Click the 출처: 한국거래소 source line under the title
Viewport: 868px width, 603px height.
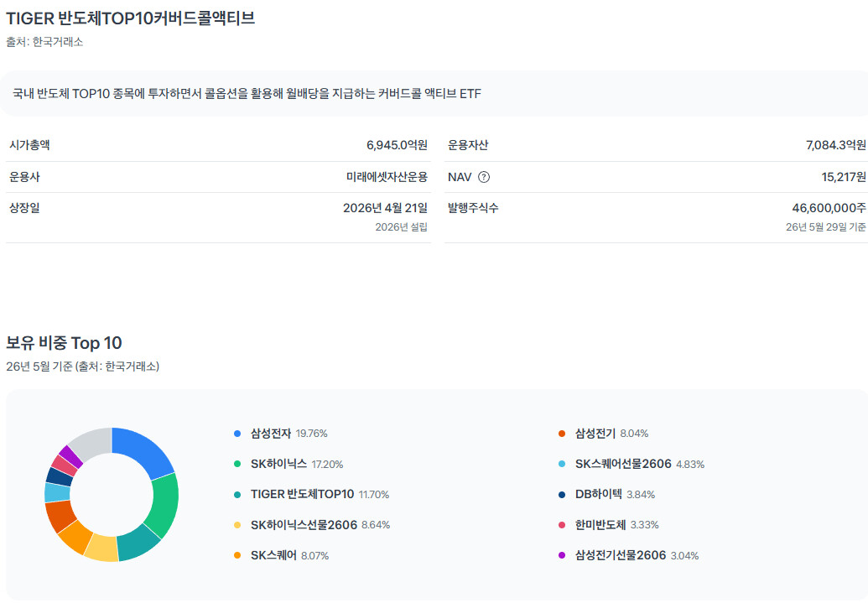44,42
